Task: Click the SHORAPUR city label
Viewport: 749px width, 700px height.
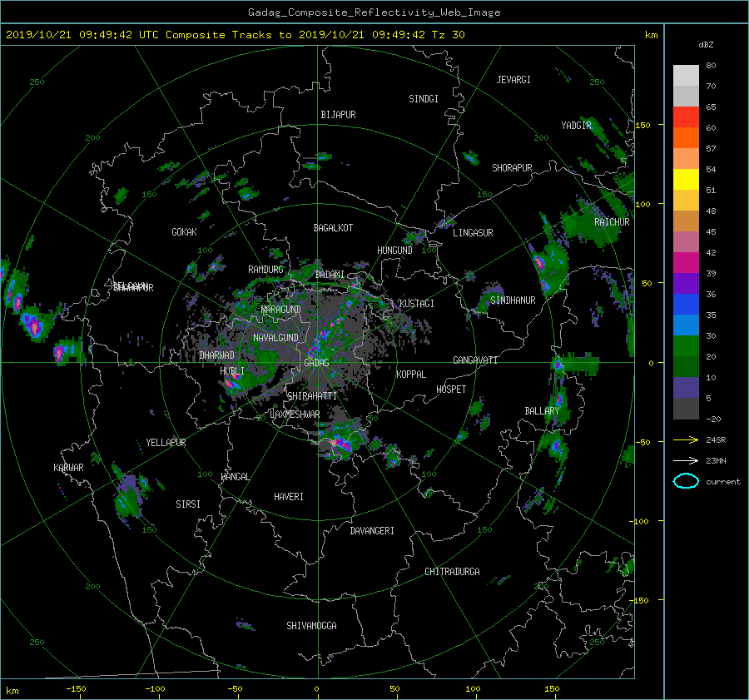Action: 512,167
